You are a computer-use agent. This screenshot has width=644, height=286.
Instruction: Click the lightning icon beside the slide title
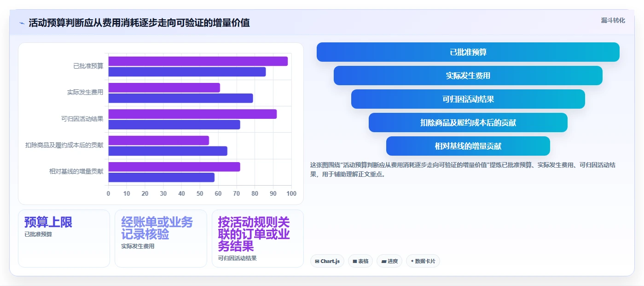point(22,23)
